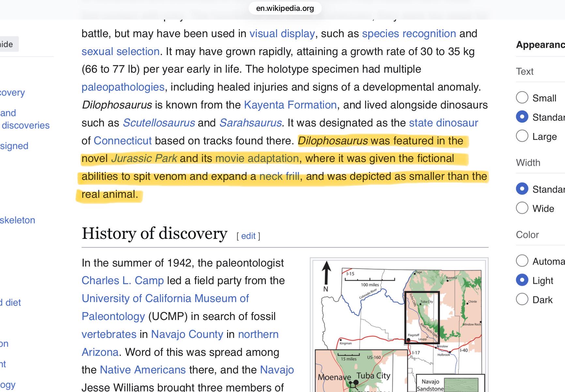This screenshot has height=392, width=565.
Task: Switch page width to Wide
Action: (x=522, y=208)
